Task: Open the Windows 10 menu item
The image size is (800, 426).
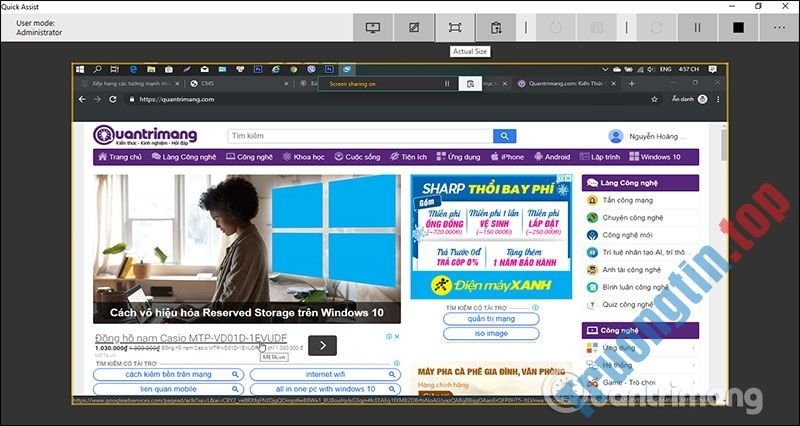Action: coord(655,157)
